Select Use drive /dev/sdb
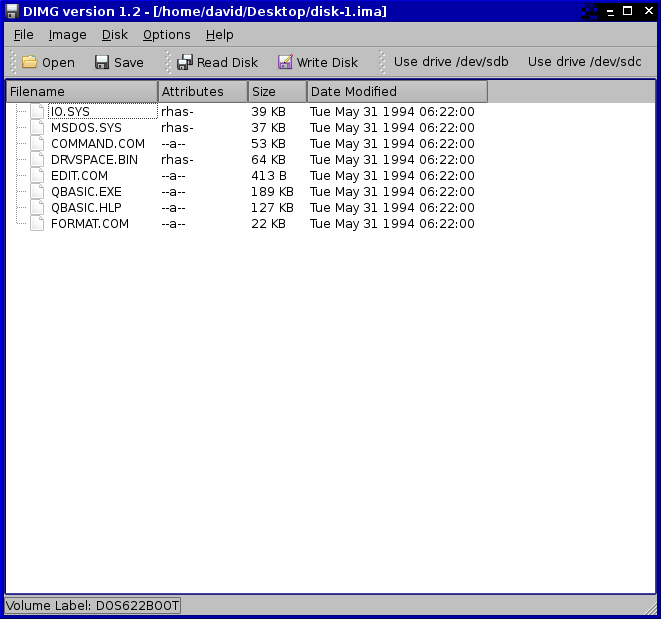This screenshot has height=619, width=661. click(451, 62)
